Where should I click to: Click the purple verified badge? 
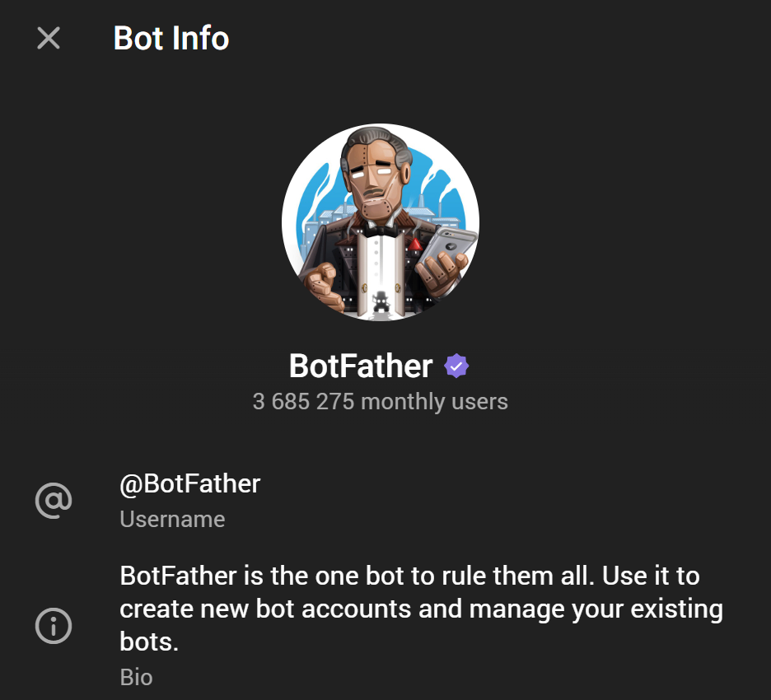point(456,366)
